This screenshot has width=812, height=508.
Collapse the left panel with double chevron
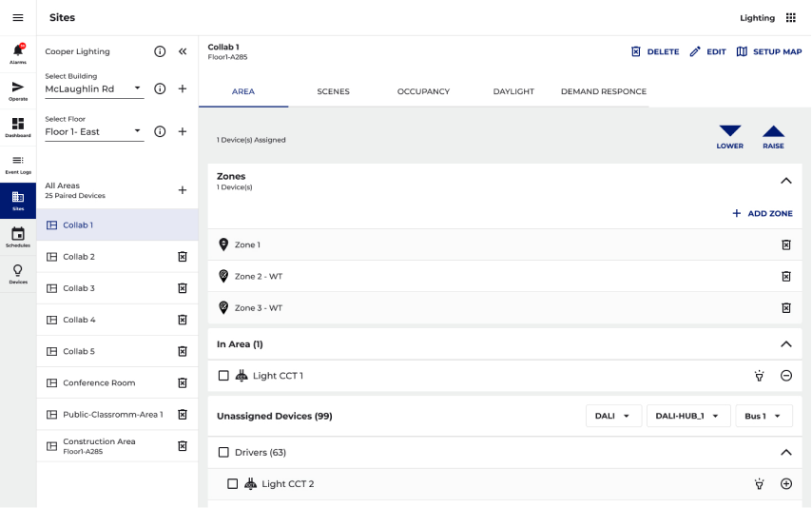pyautogui.click(x=183, y=51)
